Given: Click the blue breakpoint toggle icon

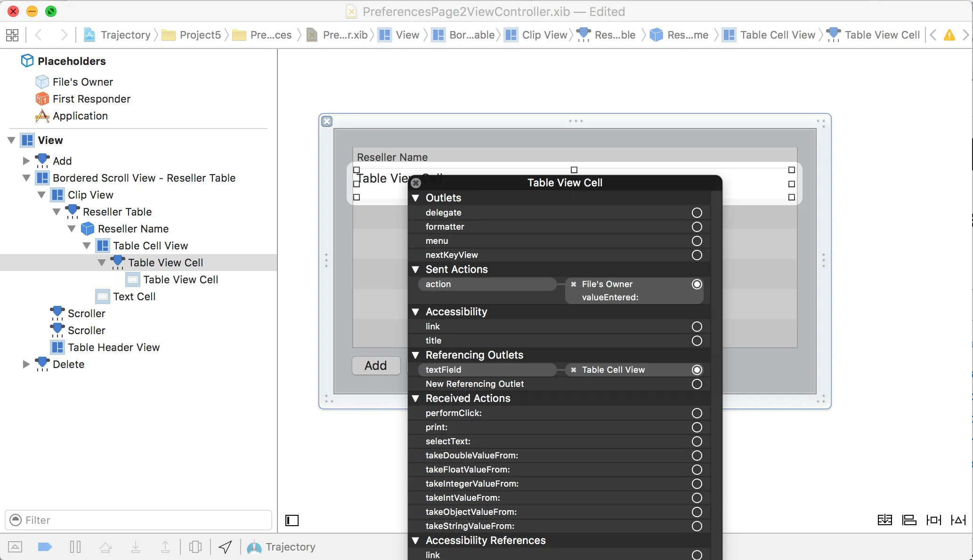Looking at the screenshot, I should pyautogui.click(x=45, y=547).
